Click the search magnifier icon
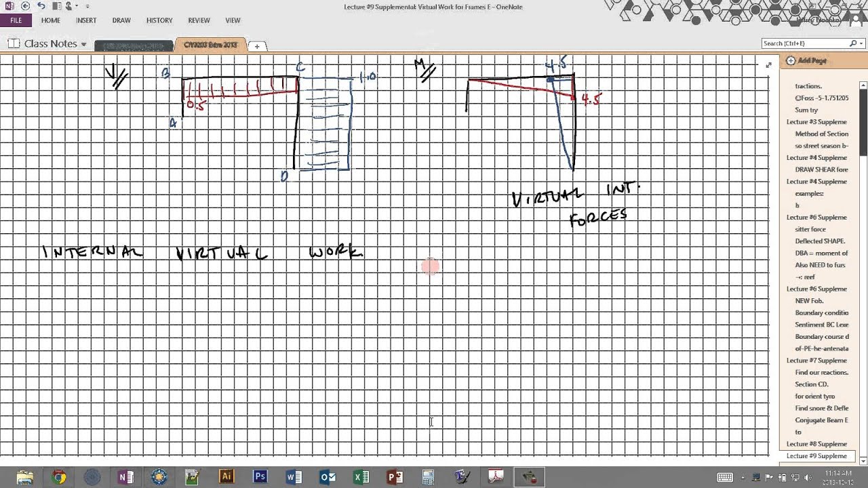The height and width of the screenshot is (488, 868). [853, 43]
